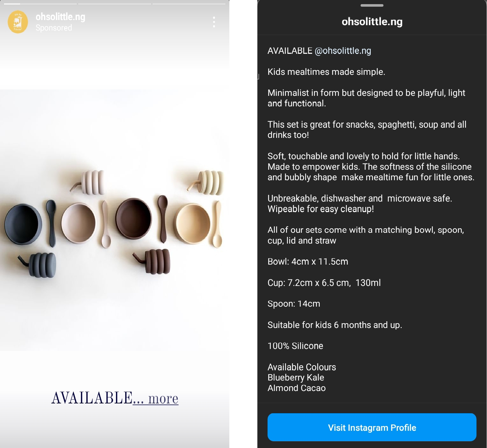
Task: Expand the caption via the "more" link
Action: [x=163, y=398]
